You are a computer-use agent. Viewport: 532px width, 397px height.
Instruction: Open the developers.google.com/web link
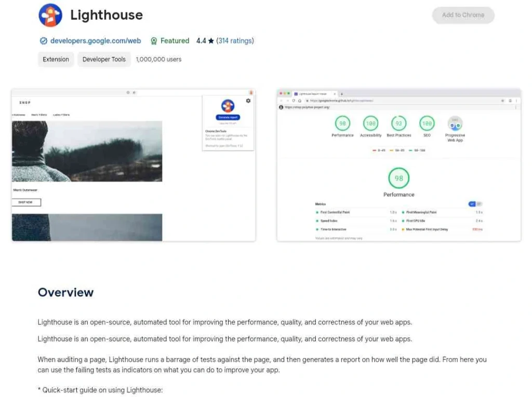[x=96, y=41]
